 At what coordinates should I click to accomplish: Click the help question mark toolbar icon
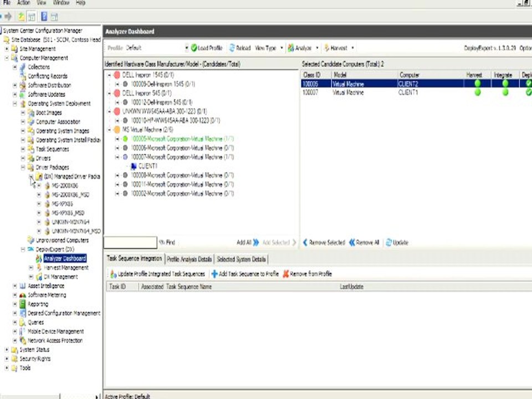[44, 16]
